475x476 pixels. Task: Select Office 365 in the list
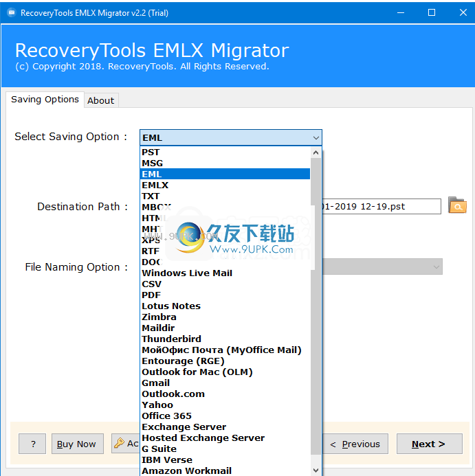point(225,416)
